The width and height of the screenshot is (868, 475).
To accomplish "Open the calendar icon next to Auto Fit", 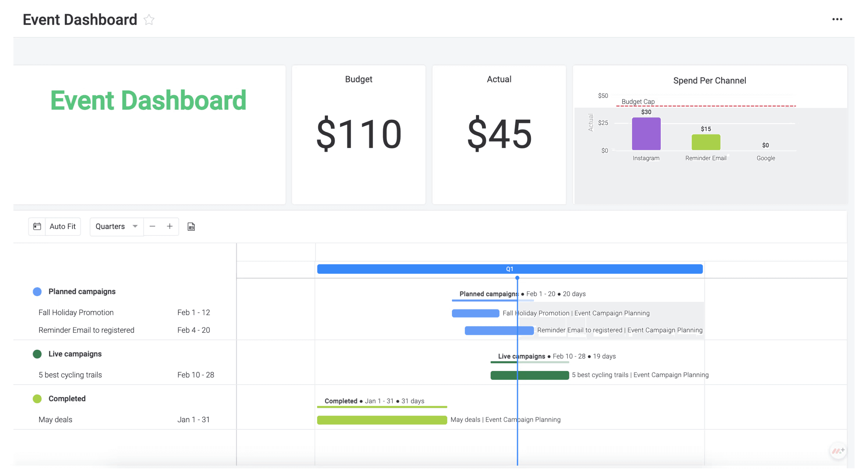I will 37,226.
